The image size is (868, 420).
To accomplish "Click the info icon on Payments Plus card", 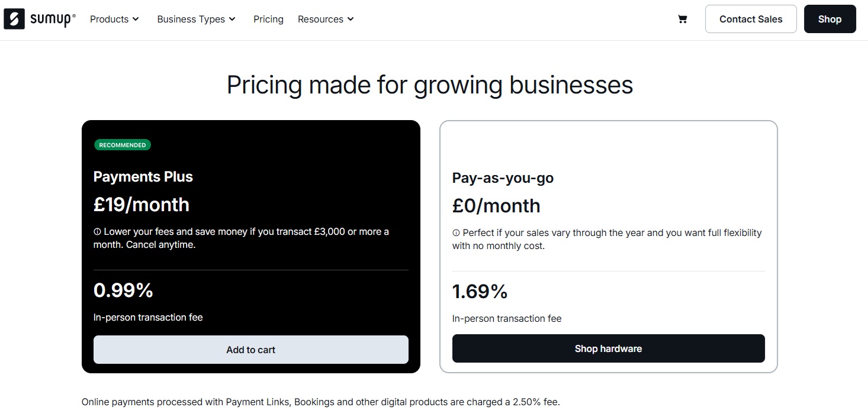I will (x=97, y=231).
